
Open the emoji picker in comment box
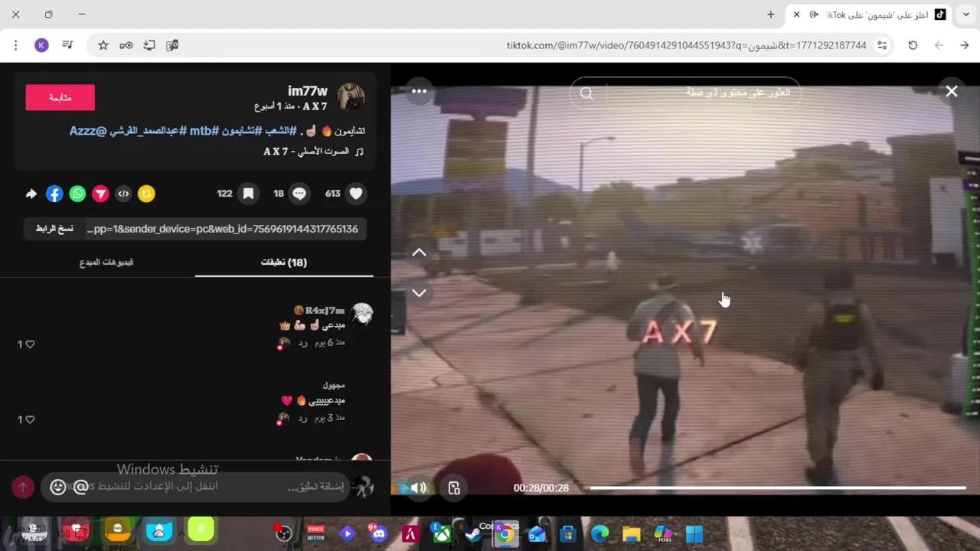(x=58, y=487)
